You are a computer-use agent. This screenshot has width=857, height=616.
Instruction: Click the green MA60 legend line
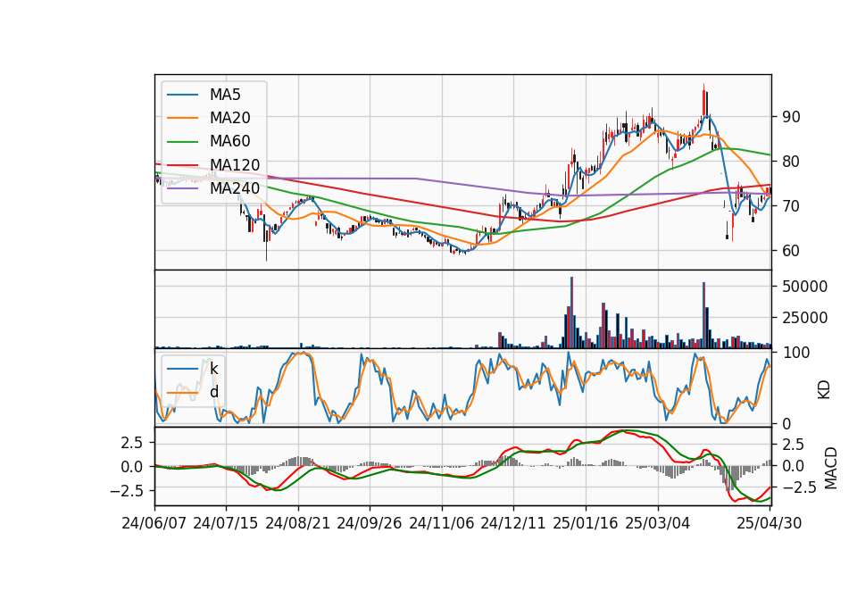[x=182, y=142]
